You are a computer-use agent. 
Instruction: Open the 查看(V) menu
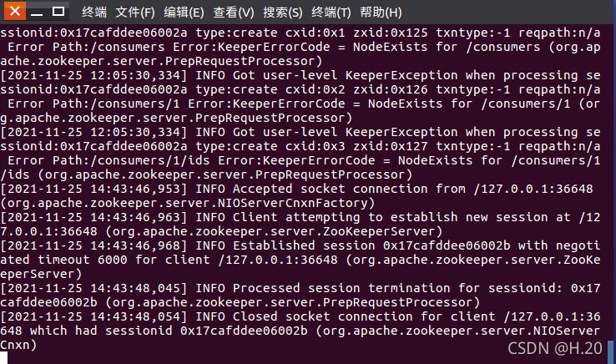(x=234, y=13)
